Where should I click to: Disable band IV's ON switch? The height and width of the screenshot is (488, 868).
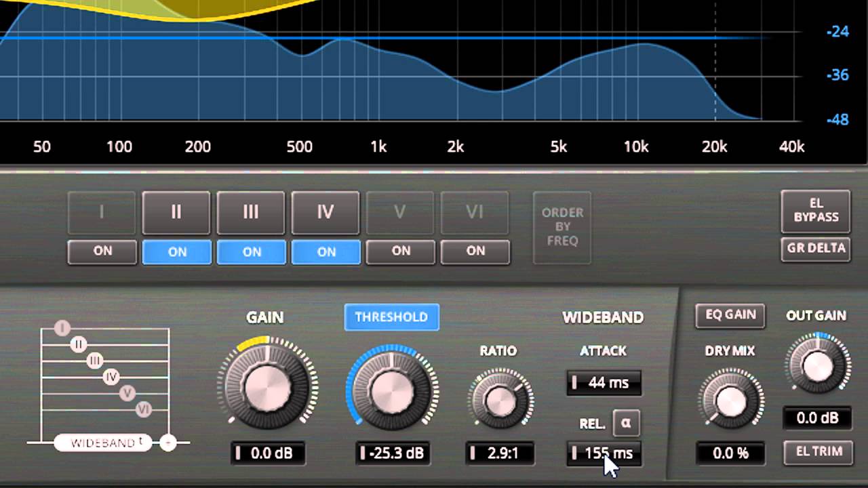326,251
